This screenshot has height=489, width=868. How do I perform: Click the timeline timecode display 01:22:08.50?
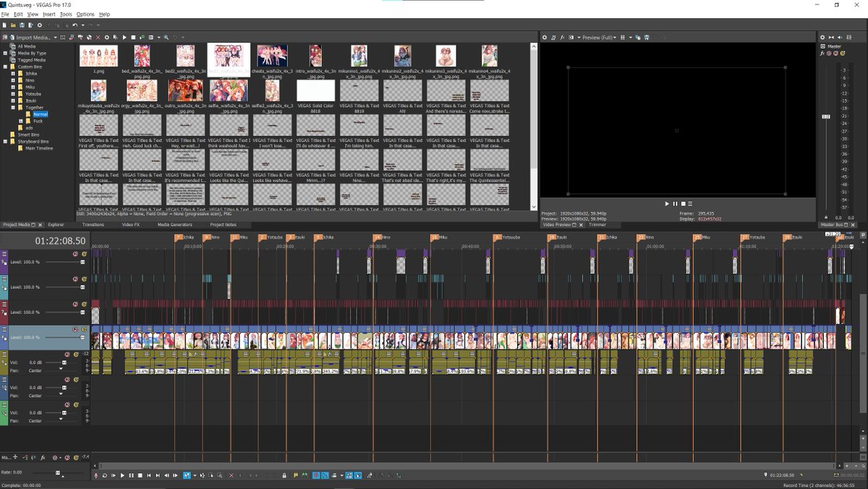61,240
